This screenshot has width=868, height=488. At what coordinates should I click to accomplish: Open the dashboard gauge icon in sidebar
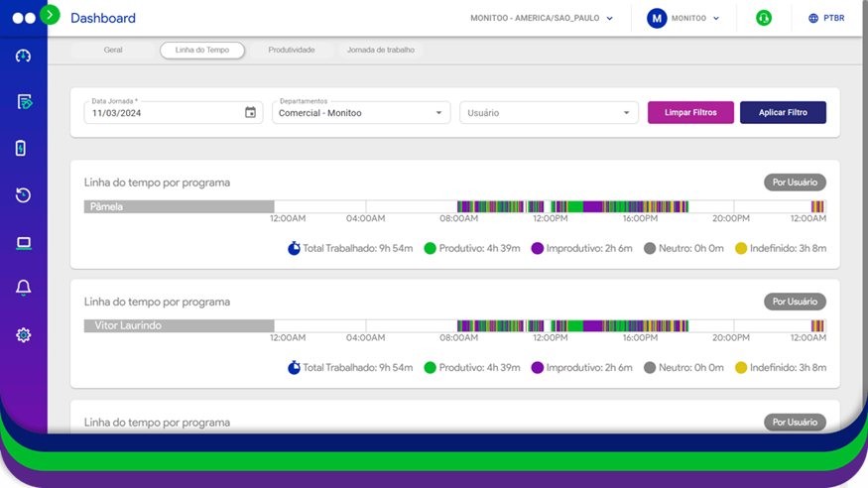24,56
